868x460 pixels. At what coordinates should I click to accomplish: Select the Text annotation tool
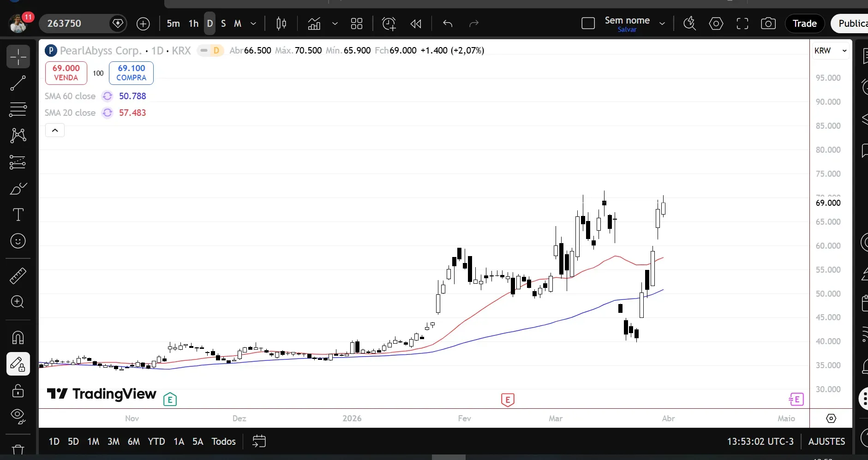[18, 215]
